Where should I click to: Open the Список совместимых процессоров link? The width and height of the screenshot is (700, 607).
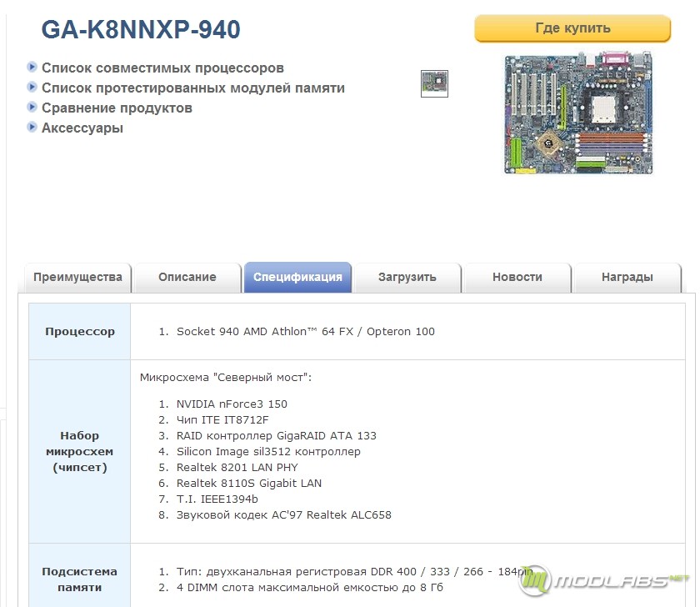(162, 68)
